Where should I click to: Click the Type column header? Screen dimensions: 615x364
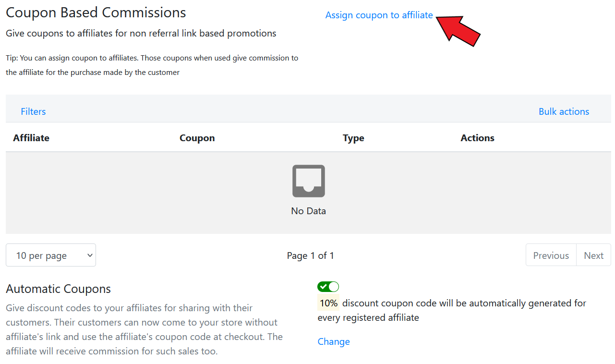click(353, 138)
